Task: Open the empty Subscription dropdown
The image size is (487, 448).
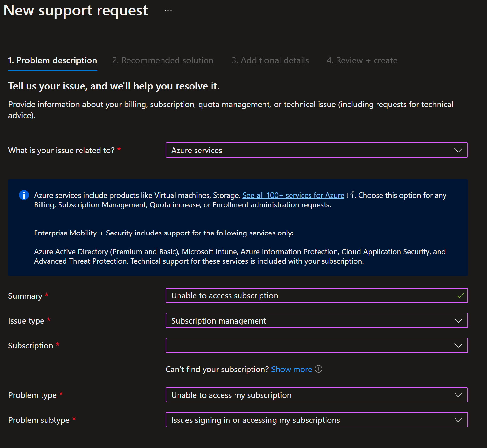Action: 317,345
